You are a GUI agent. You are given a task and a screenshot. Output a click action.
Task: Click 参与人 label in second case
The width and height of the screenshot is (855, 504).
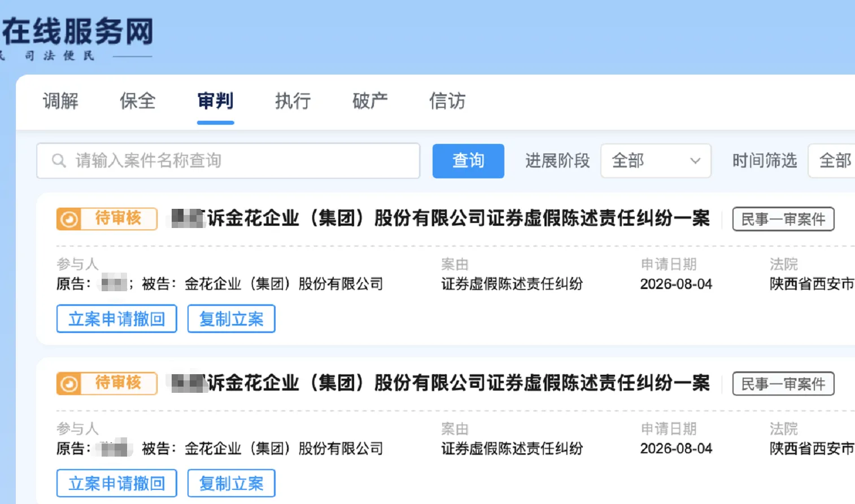(77, 429)
